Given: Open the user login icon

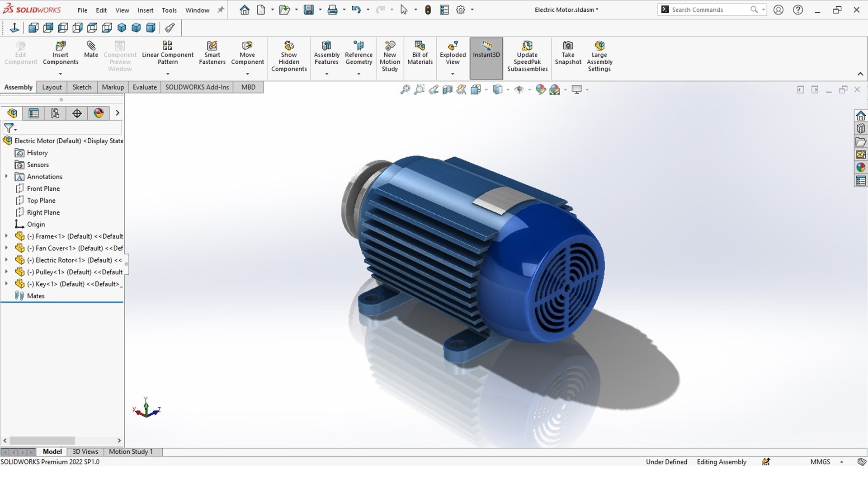Looking at the screenshot, I should click(778, 9).
